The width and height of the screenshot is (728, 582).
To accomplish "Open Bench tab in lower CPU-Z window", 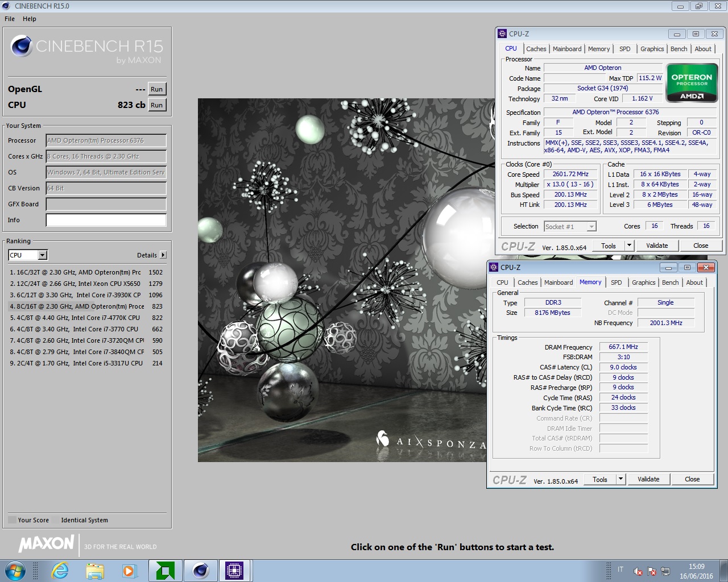I will tap(670, 282).
